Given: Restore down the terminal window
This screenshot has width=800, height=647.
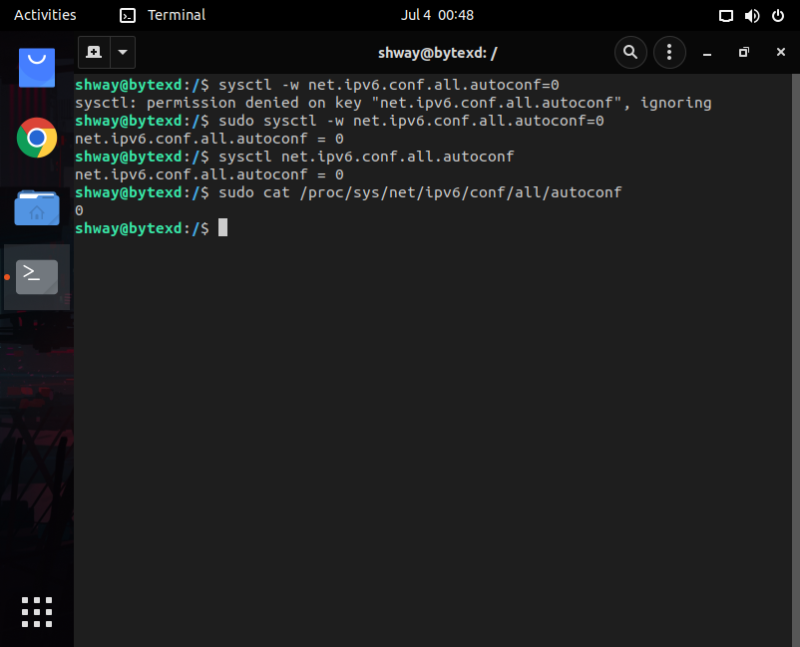Looking at the screenshot, I should pyautogui.click(x=743, y=52).
